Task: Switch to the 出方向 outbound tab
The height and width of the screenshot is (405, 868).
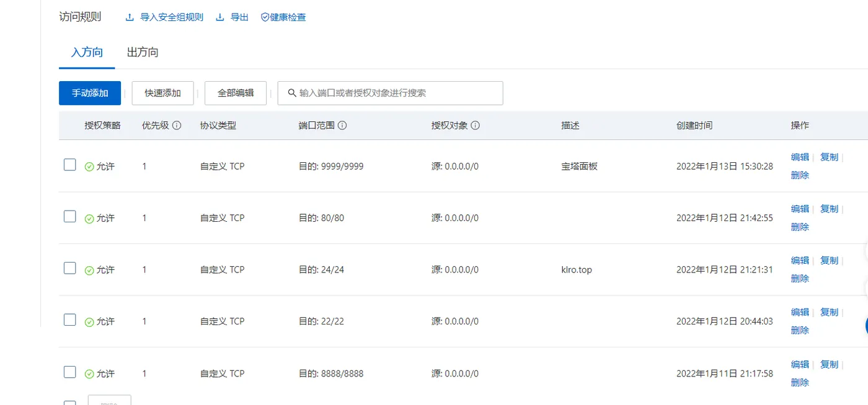Action: [143, 53]
